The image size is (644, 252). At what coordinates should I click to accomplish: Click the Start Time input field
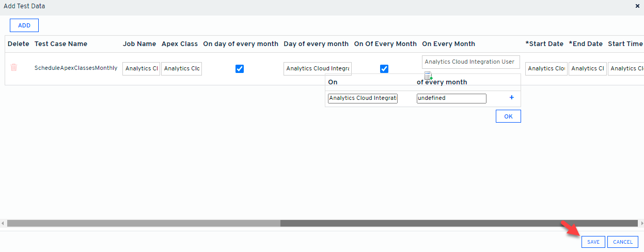click(x=625, y=69)
